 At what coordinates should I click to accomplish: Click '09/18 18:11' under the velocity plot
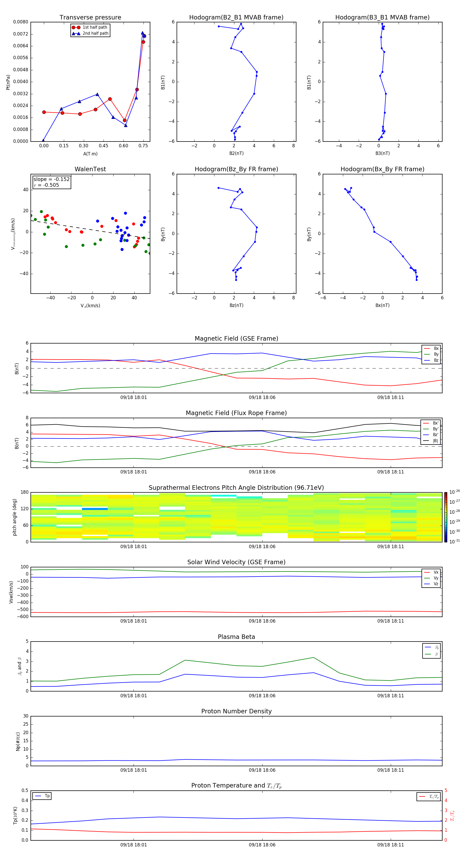coord(390,621)
